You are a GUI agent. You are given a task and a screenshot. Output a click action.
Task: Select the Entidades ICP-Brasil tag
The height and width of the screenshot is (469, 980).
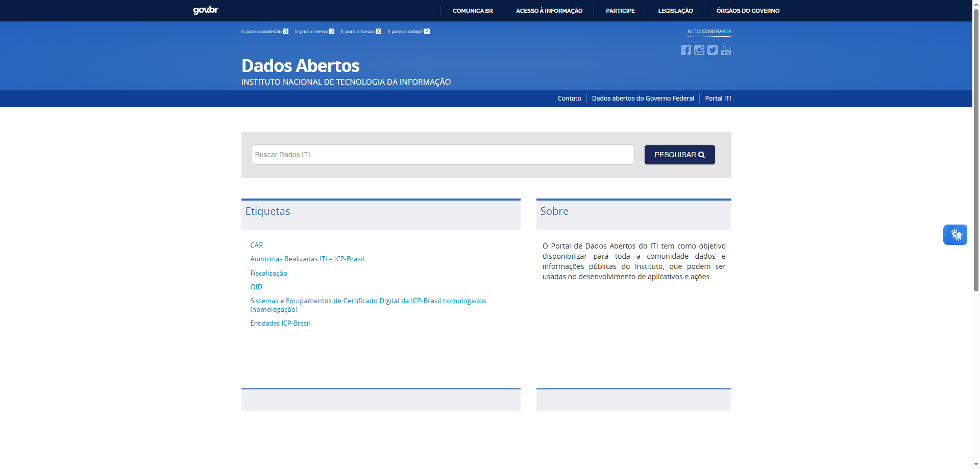click(x=280, y=324)
